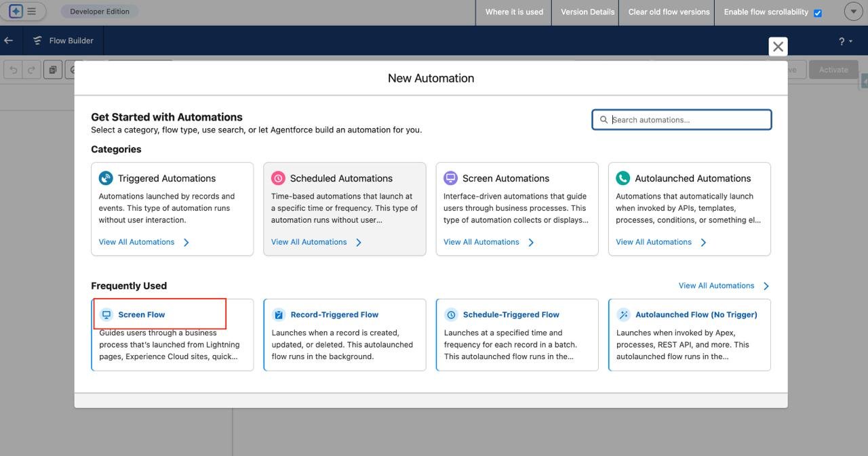Select the Flow Builder wave icon

37,40
